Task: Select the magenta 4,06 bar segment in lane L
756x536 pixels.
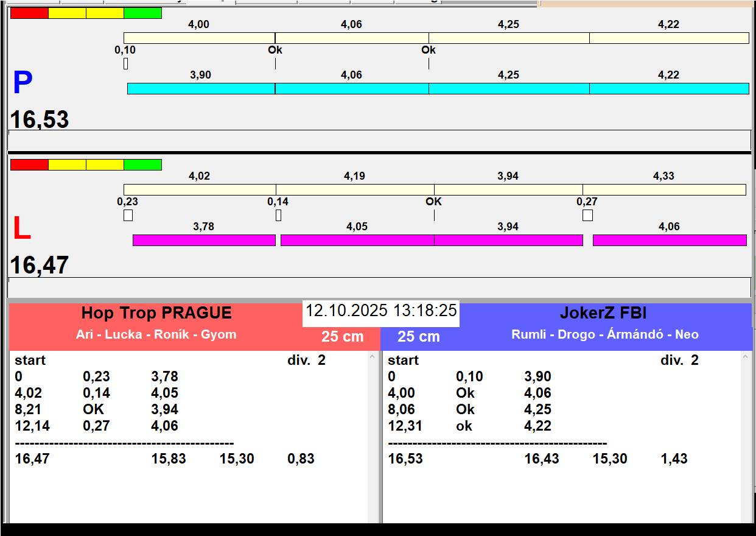Action: [670, 240]
